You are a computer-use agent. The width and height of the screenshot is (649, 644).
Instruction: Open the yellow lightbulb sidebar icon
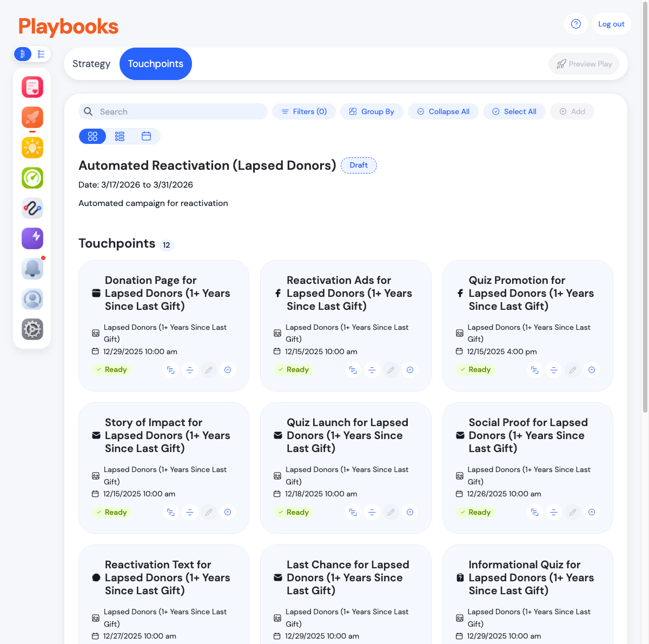(32, 148)
